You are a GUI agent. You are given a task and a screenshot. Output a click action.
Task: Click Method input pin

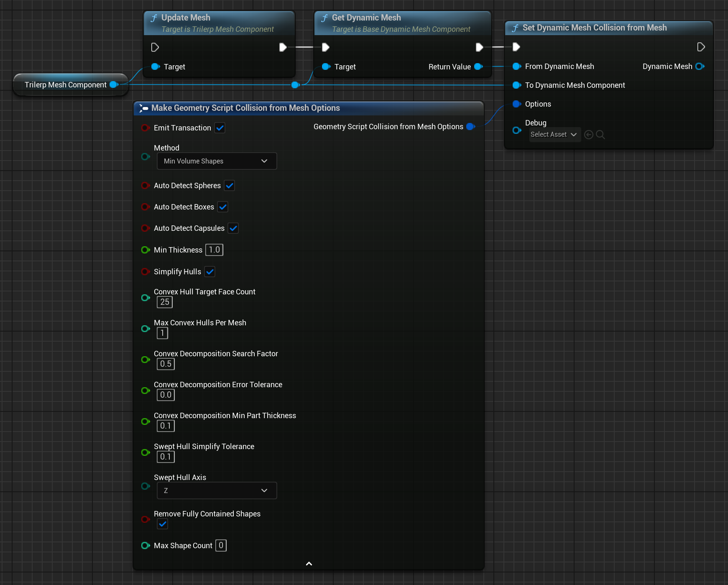click(x=146, y=156)
